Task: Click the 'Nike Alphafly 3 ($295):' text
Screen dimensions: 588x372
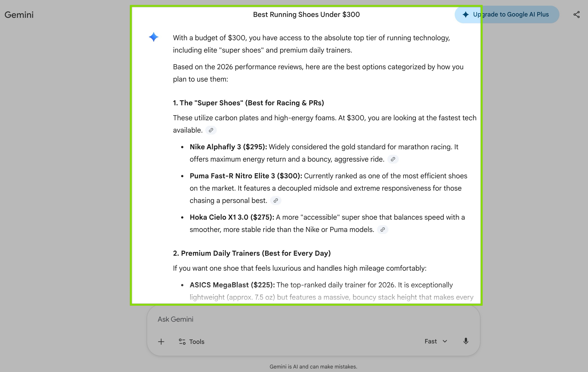Action: click(x=228, y=147)
